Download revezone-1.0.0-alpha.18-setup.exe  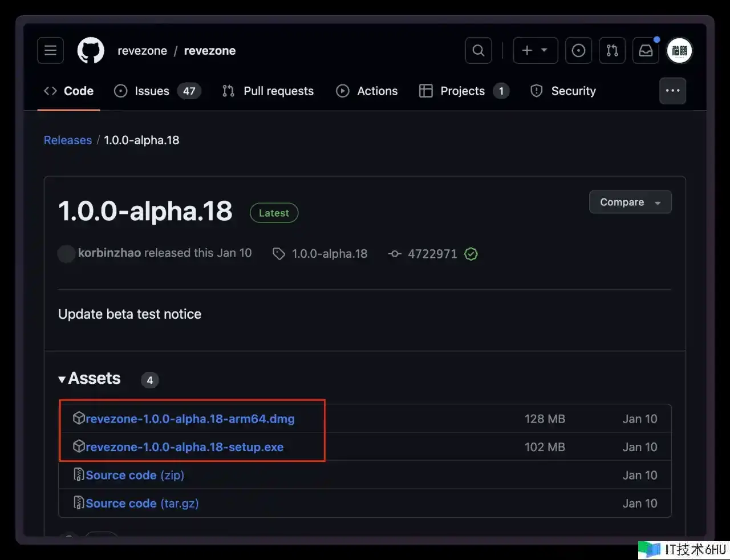(184, 447)
